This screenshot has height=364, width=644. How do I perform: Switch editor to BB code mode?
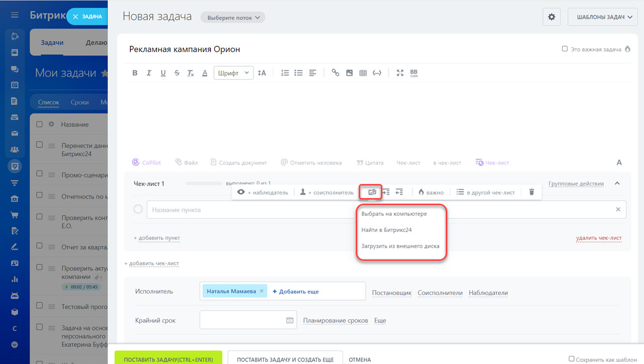pyautogui.click(x=414, y=73)
